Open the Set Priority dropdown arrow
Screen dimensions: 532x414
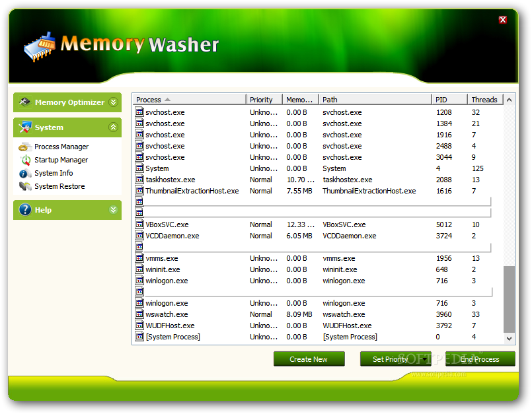(424, 359)
